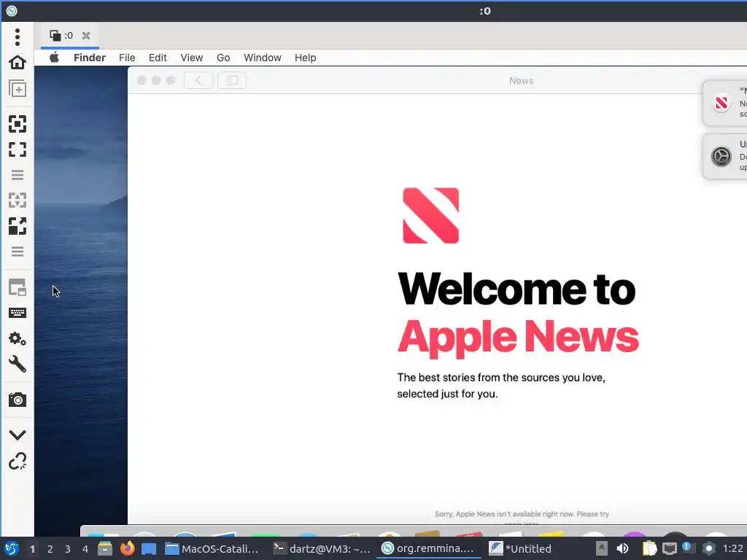The image size is (747, 560).
Task: Open the Apple News notification banner
Action: click(x=725, y=103)
